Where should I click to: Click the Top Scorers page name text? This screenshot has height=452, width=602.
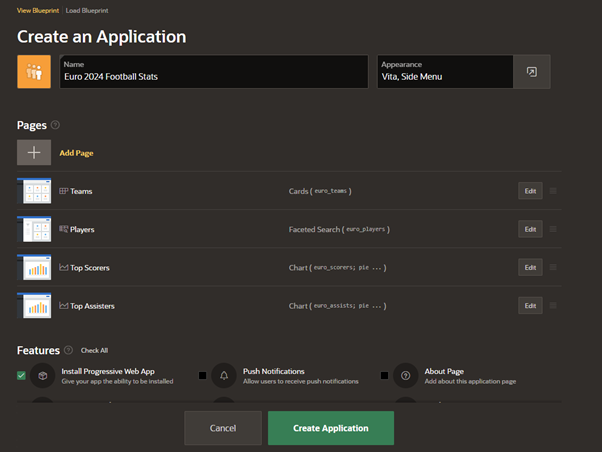tap(90, 268)
